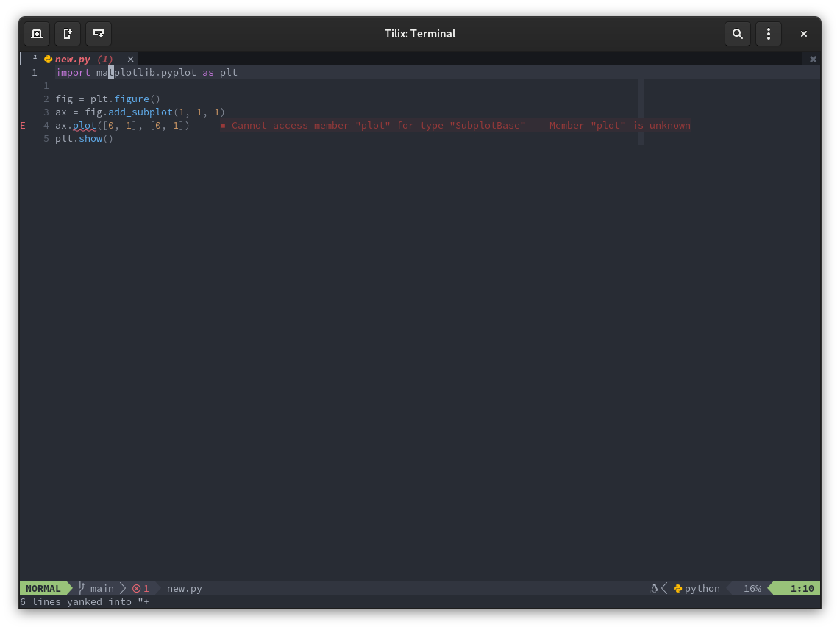This screenshot has width=840, height=630.
Task: Click the 1:10 cursor position display
Action: (x=802, y=588)
